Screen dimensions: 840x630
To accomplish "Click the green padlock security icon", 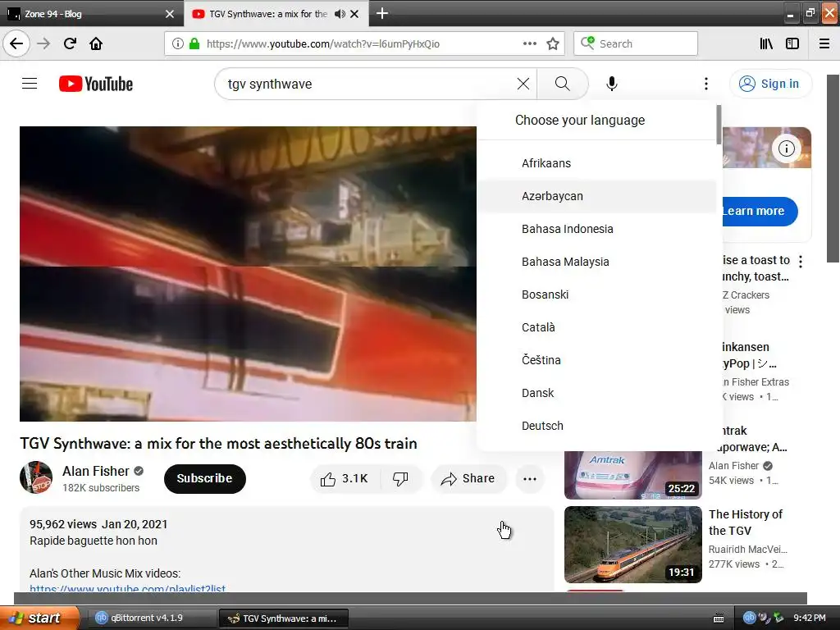I will (194, 43).
